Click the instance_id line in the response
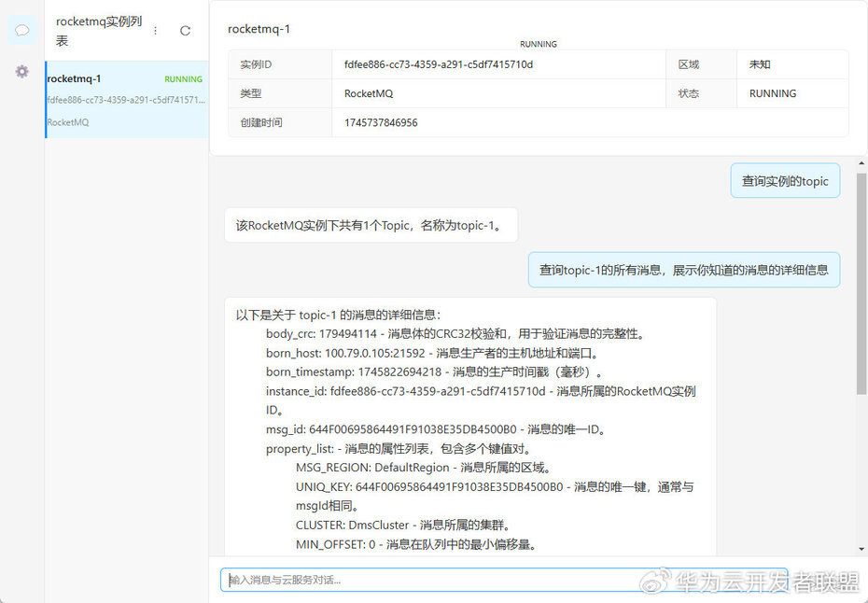Viewport: 868px width, 603px height. (481, 400)
